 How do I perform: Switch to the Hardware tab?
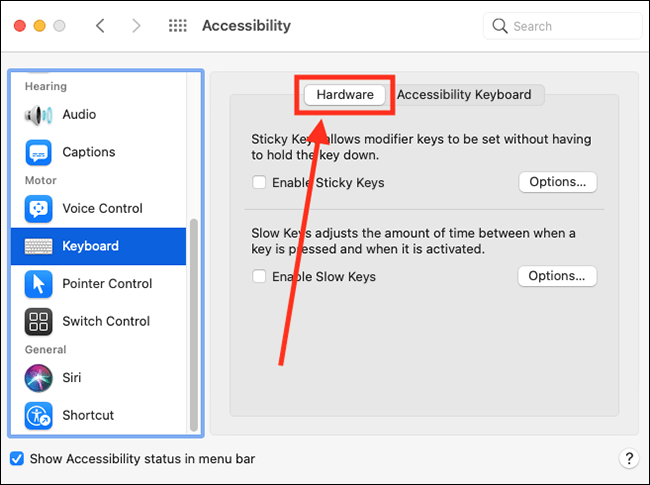(x=345, y=95)
